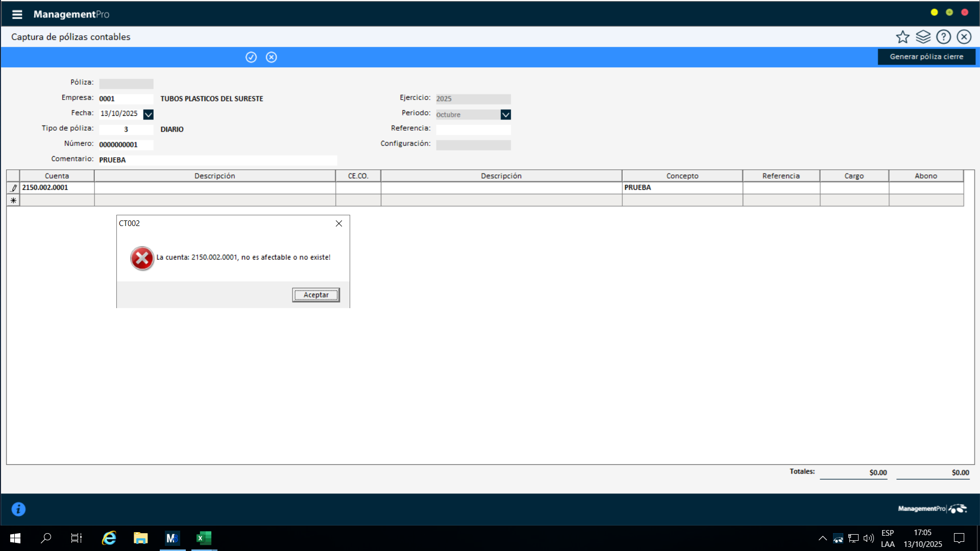Close the CT002 error dialog
Image resolution: width=980 pixels, height=551 pixels.
[338, 223]
